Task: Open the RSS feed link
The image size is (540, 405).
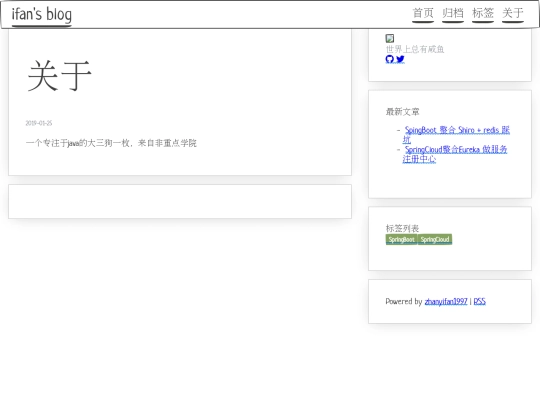Action: tap(480, 301)
